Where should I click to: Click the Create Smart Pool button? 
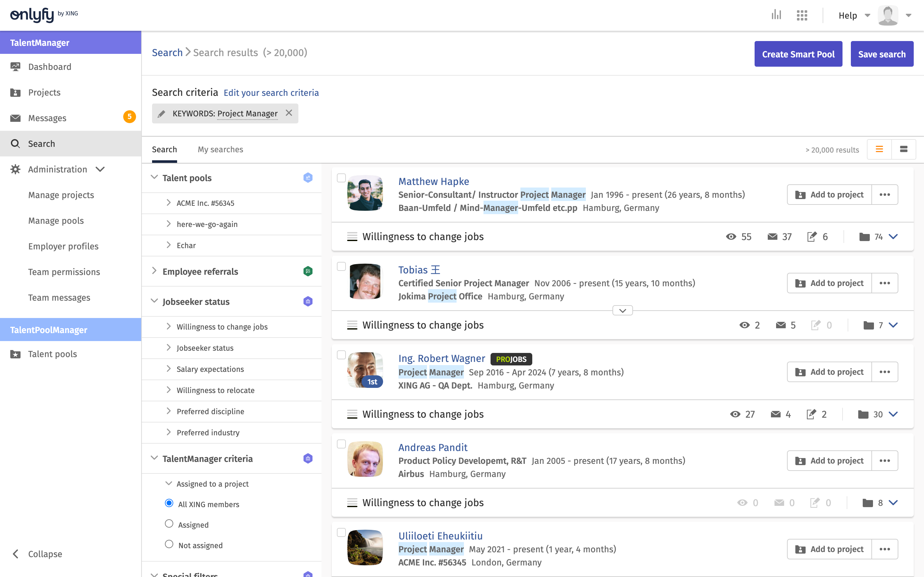[x=798, y=54]
